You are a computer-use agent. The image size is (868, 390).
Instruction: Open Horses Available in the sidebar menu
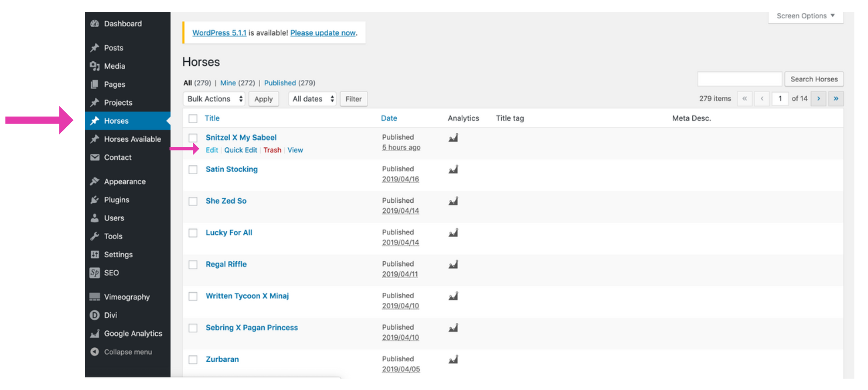132,139
